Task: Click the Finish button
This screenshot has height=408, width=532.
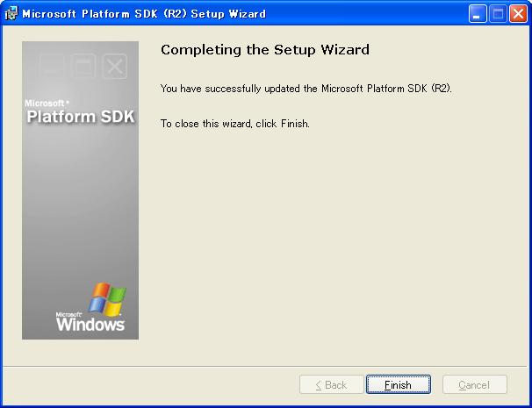Action: point(398,385)
